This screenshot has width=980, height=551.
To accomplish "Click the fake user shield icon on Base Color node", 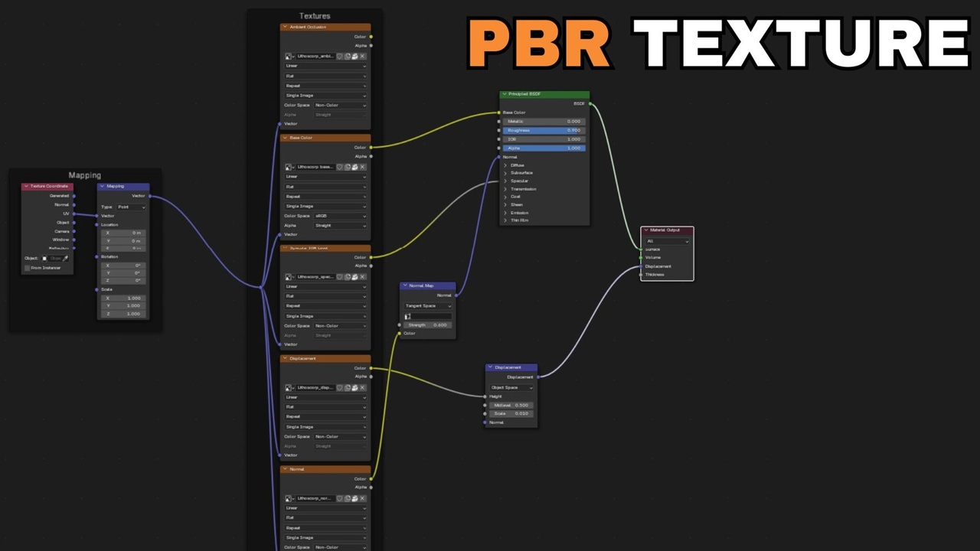I will tap(340, 167).
